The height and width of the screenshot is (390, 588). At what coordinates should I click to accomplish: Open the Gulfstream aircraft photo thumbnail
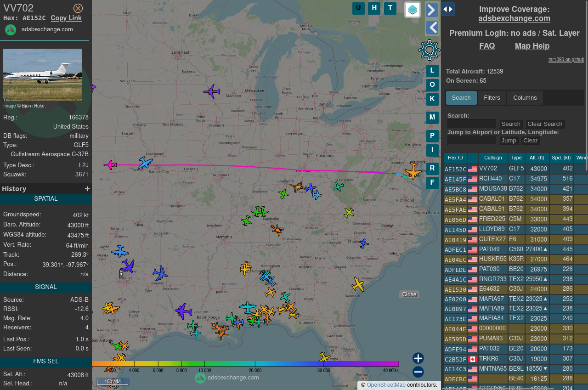[42, 75]
